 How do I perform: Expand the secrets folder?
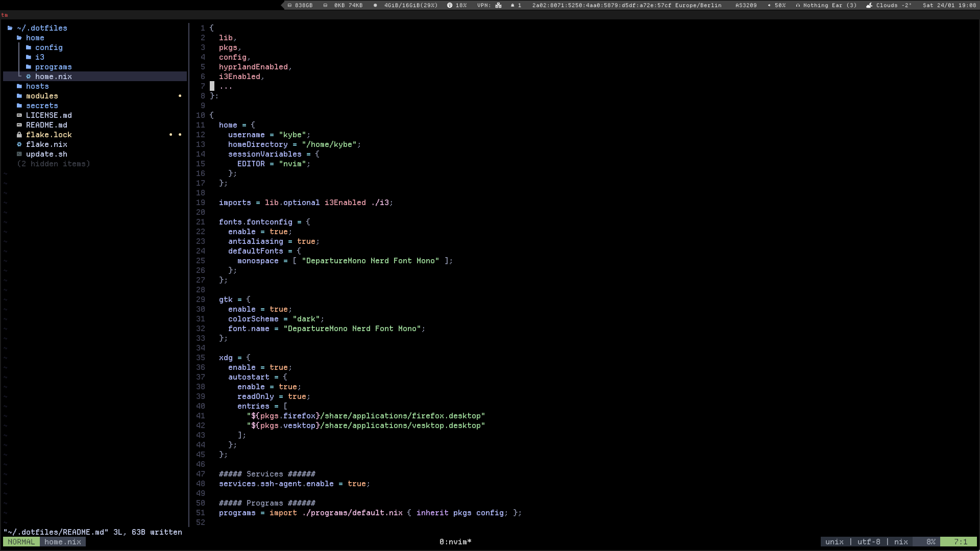click(42, 106)
